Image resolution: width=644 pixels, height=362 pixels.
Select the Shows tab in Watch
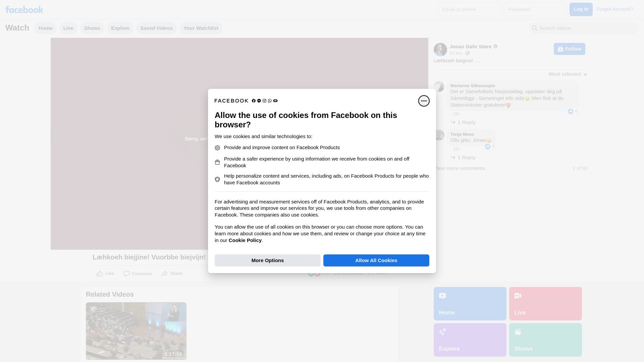click(x=92, y=28)
